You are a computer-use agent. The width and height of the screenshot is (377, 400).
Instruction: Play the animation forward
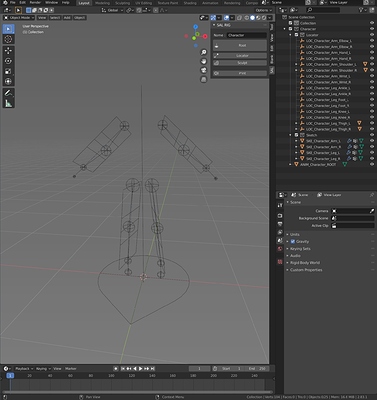pyautogui.click(x=141, y=369)
